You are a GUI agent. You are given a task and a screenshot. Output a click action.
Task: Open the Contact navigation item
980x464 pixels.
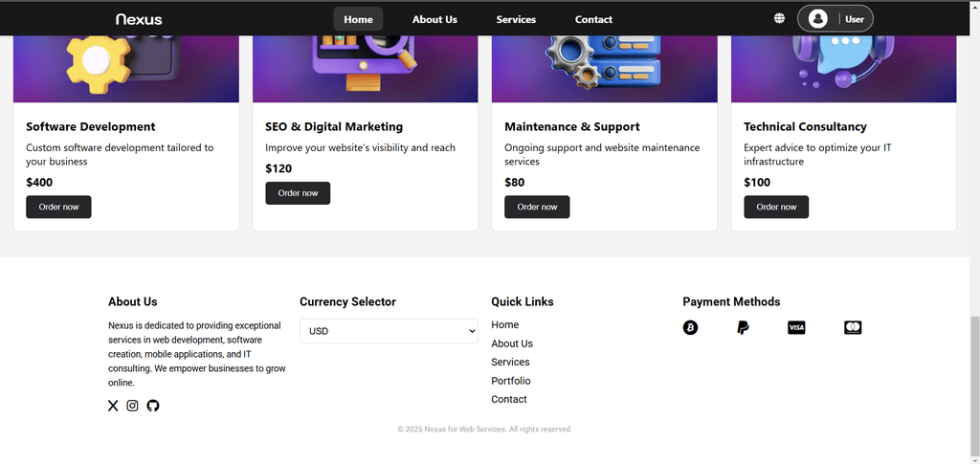593,19
